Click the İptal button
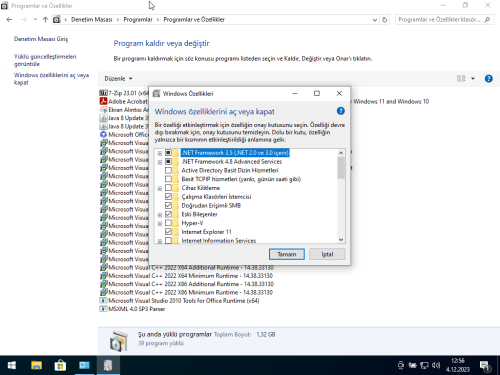 [x=327, y=254]
